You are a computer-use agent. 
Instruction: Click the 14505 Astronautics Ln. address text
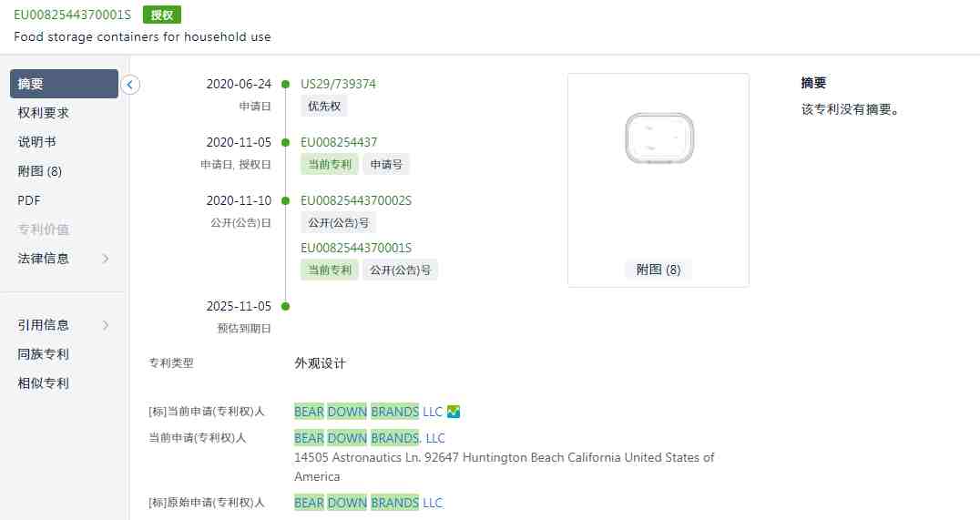pos(504,467)
